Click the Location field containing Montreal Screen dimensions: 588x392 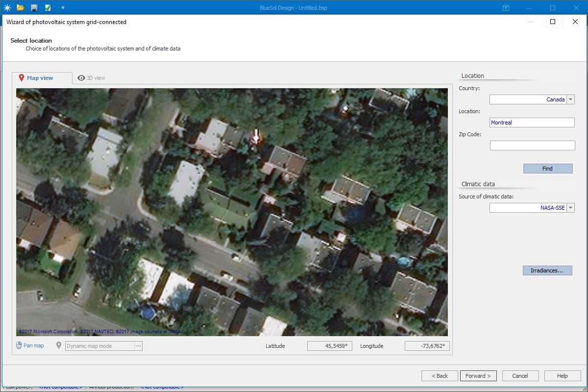pos(532,122)
